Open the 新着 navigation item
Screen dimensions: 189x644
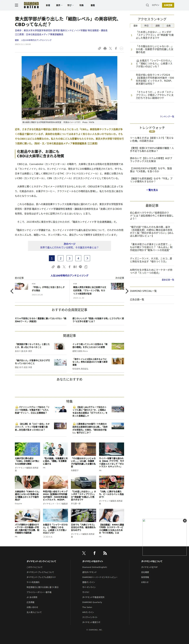click(x=48, y=5)
